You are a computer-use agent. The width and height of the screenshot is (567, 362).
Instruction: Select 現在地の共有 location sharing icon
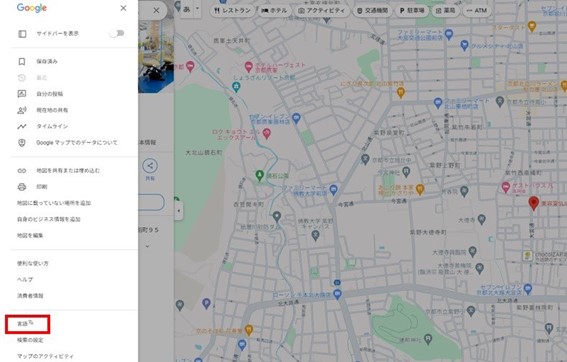[x=22, y=110]
